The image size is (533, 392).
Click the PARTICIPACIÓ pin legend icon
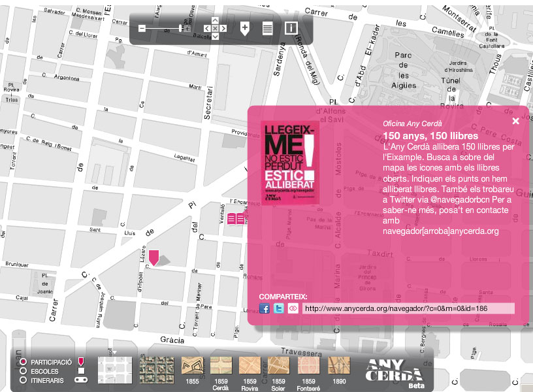(81, 361)
